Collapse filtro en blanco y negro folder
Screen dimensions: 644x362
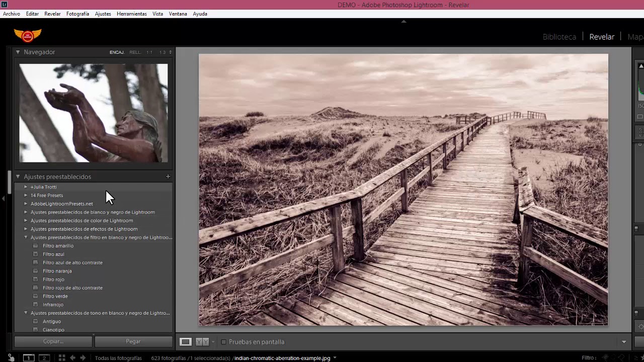[26, 237]
